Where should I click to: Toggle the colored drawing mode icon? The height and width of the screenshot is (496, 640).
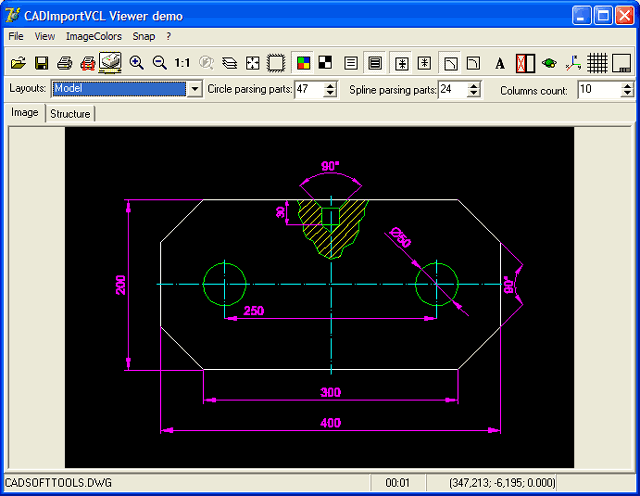tap(303, 63)
